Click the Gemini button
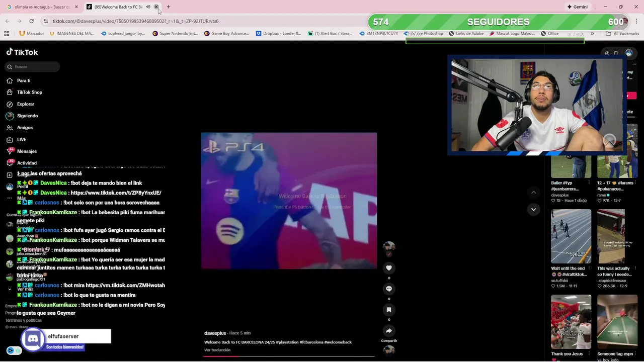This screenshot has height=362, width=644. click(x=577, y=7)
